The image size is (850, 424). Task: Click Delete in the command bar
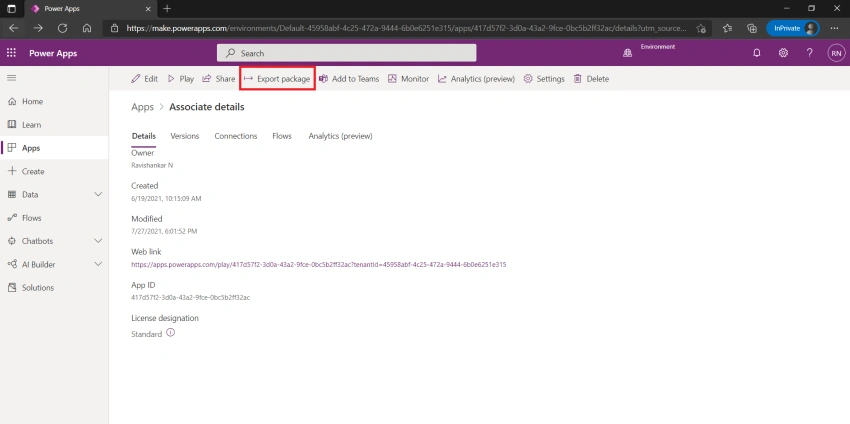coord(591,79)
